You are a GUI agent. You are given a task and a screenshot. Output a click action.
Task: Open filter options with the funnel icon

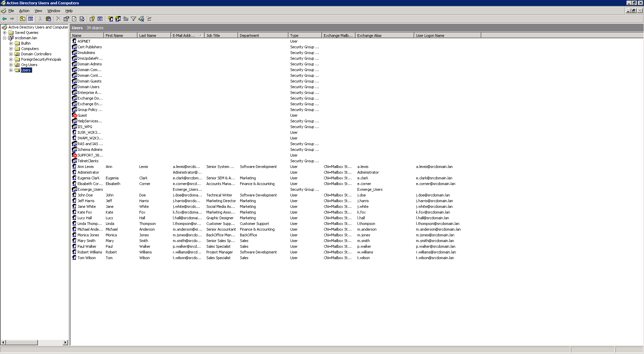point(133,19)
